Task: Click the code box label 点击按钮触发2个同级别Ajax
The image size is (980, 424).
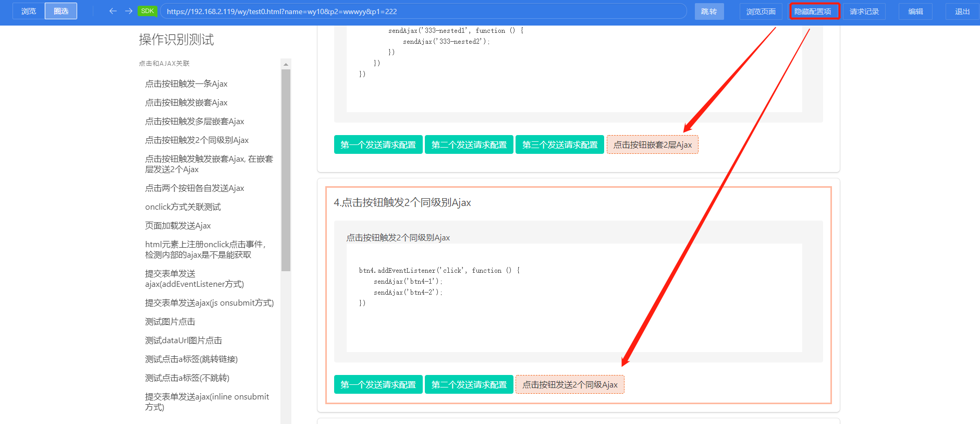Action: click(x=398, y=237)
